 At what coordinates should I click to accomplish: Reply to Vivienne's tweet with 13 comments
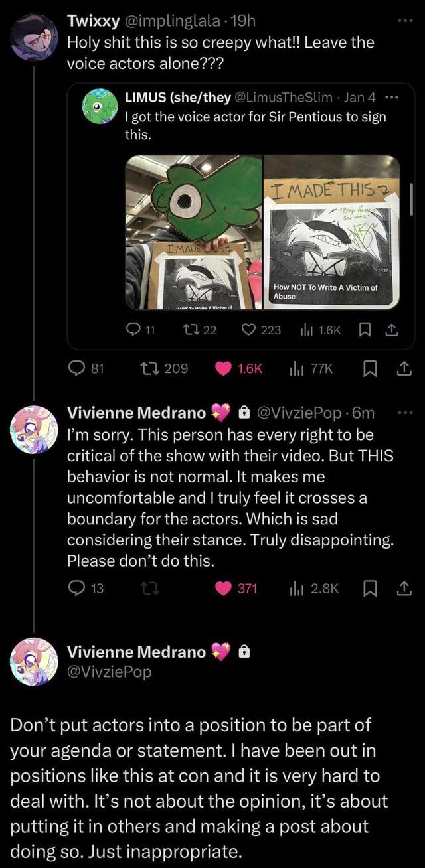pyautogui.click(x=78, y=587)
